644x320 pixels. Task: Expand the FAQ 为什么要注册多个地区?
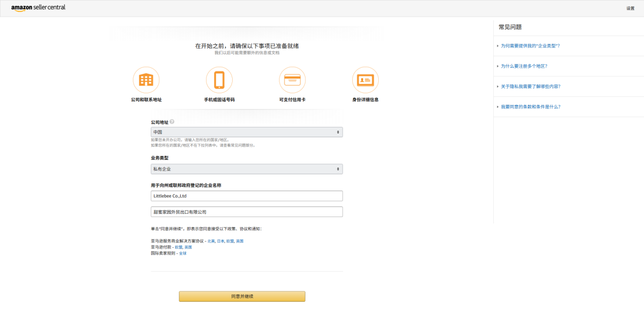tap(524, 66)
